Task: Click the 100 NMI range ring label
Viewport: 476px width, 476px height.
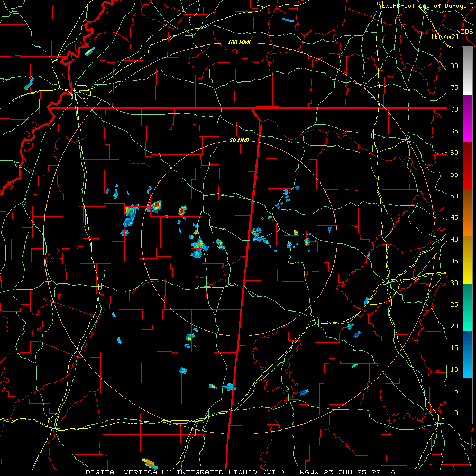Action: click(239, 42)
